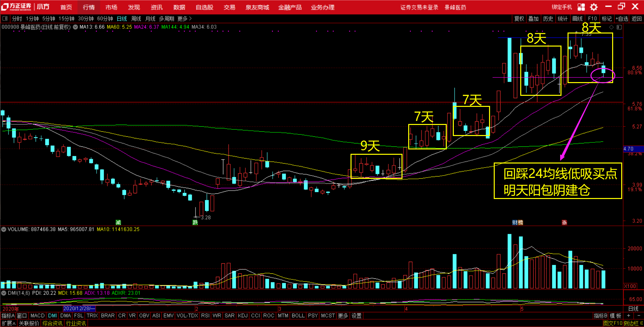Open 行业资讯 tab
Viewport: 644px width, 327px height.
(76, 323)
